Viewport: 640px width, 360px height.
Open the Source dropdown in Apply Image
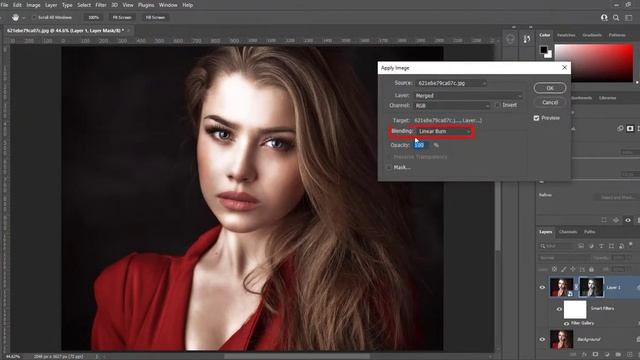(x=451, y=83)
